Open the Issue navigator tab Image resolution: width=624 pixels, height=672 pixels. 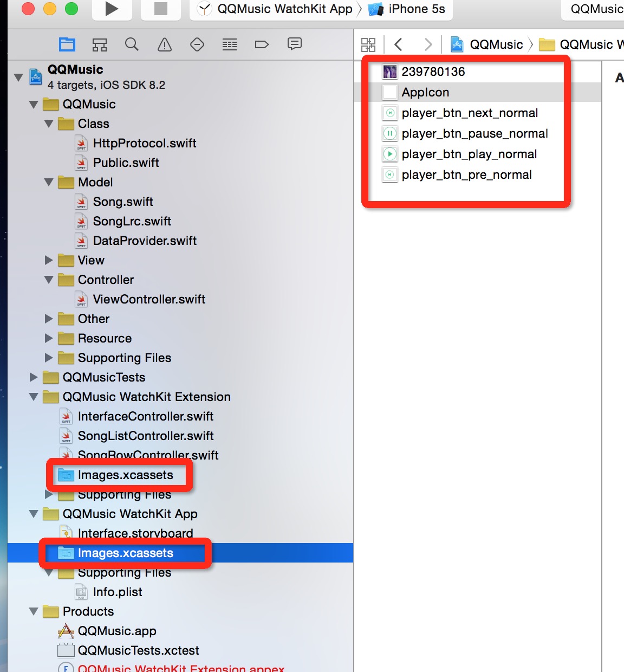[165, 44]
